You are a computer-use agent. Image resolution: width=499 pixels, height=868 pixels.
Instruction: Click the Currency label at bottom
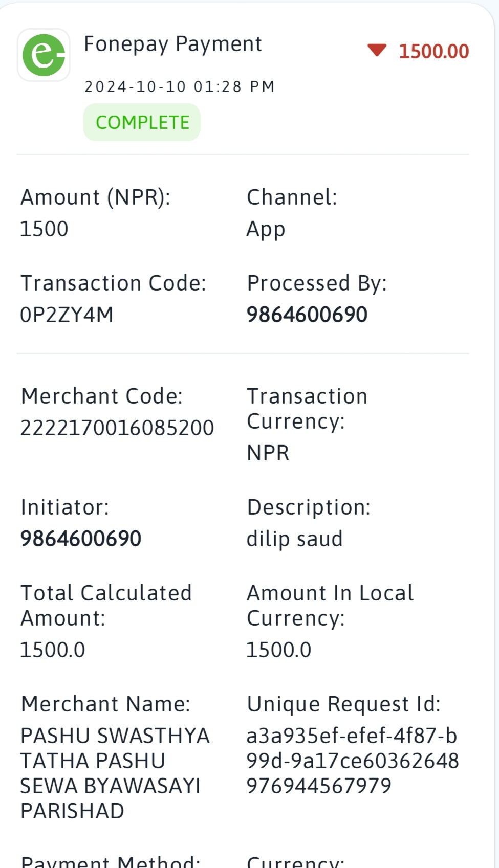pyautogui.click(x=296, y=862)
